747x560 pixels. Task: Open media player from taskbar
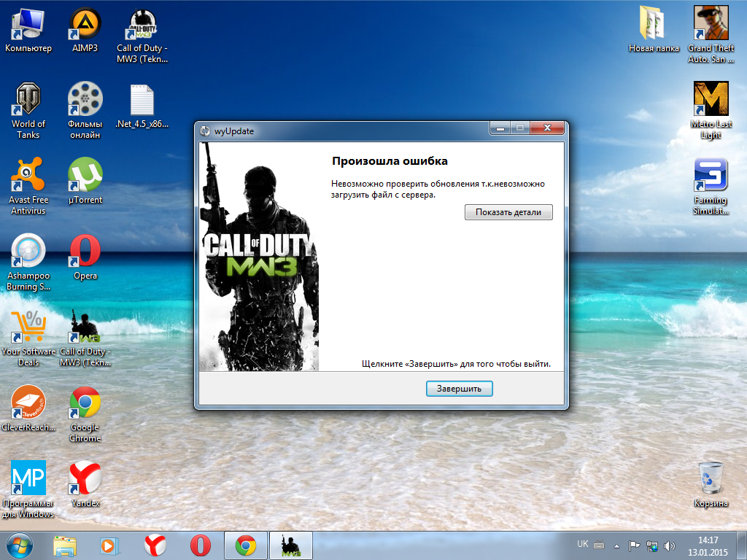tap(109, 546)
